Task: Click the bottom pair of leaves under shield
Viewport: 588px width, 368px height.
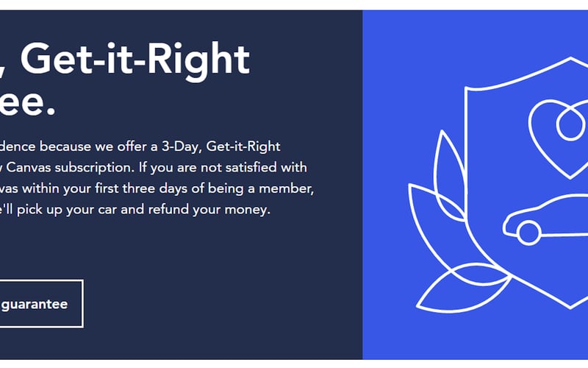Action: 464,289
